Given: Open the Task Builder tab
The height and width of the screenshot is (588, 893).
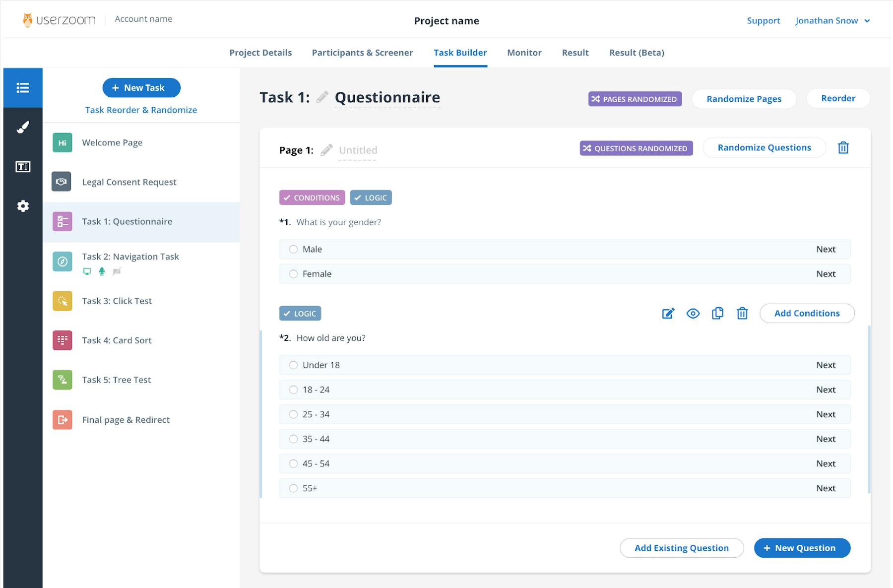Looking at the screenshot, I should 460,53.
